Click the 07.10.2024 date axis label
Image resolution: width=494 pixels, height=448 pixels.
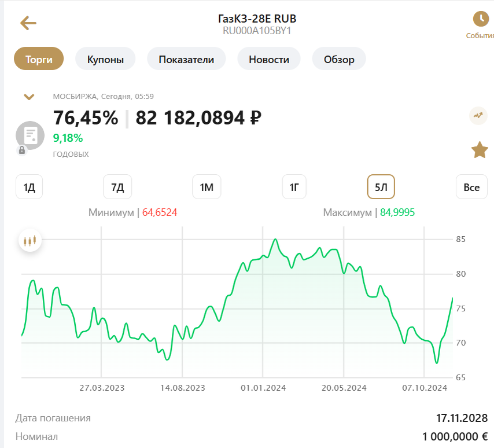[425, 388]
